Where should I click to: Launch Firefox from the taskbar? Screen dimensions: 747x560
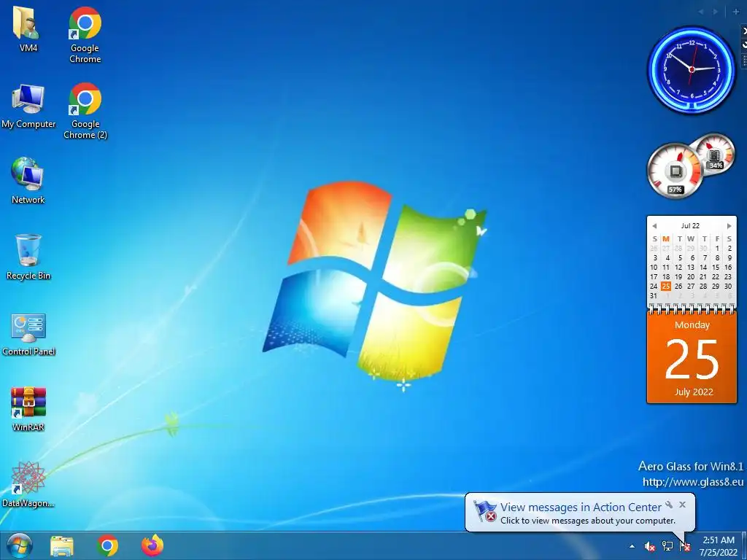pyautogui.click(x=152, y=545)
